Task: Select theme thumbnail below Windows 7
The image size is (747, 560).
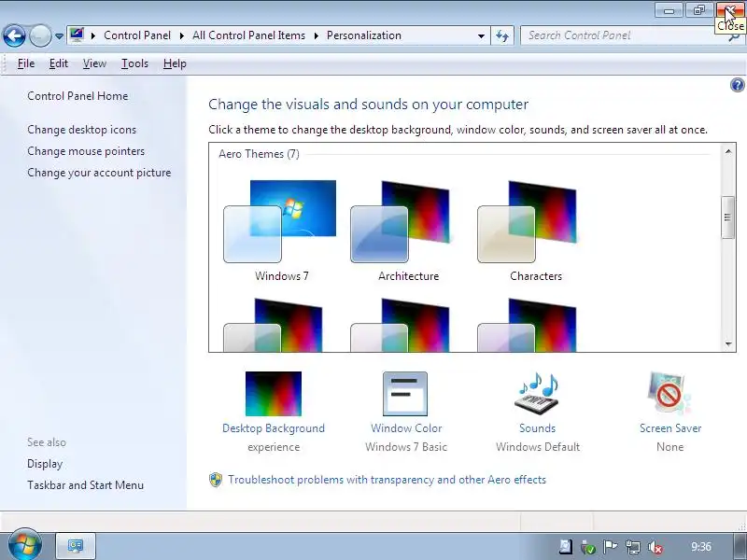Action: pos(273,325)
